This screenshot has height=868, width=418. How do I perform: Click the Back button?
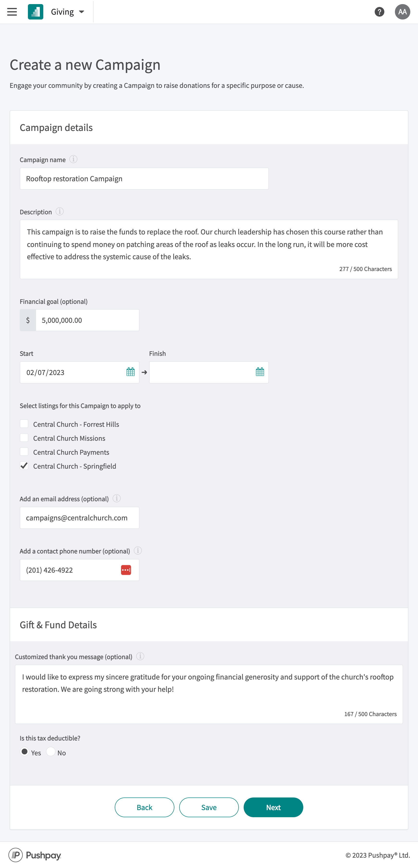point(144,807)
